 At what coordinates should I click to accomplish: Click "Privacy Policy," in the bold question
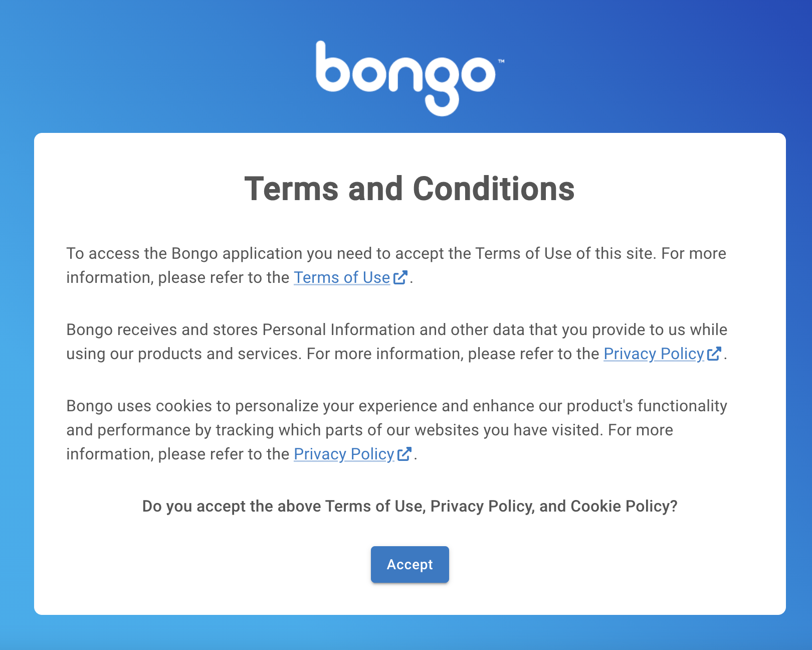[x=482, y=506]
